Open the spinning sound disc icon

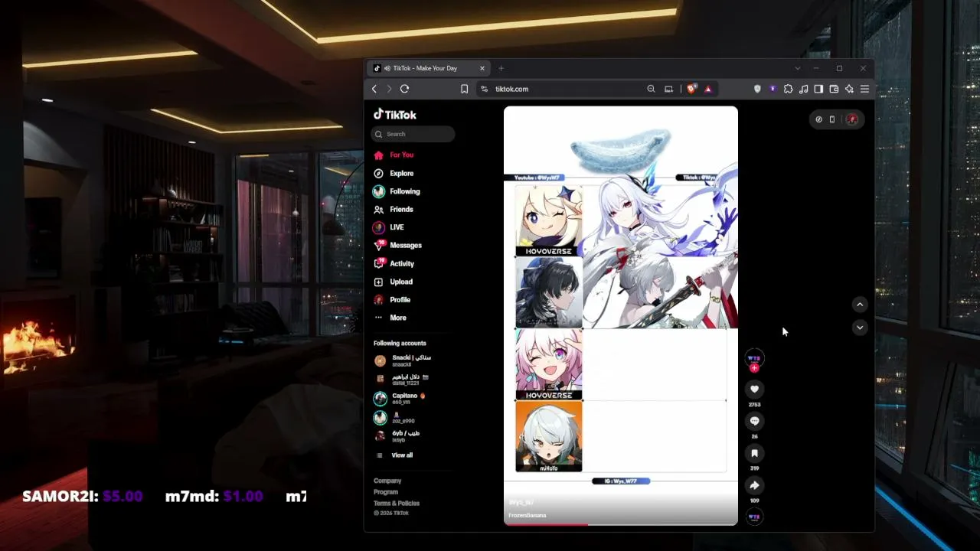[x=754, y=517]
